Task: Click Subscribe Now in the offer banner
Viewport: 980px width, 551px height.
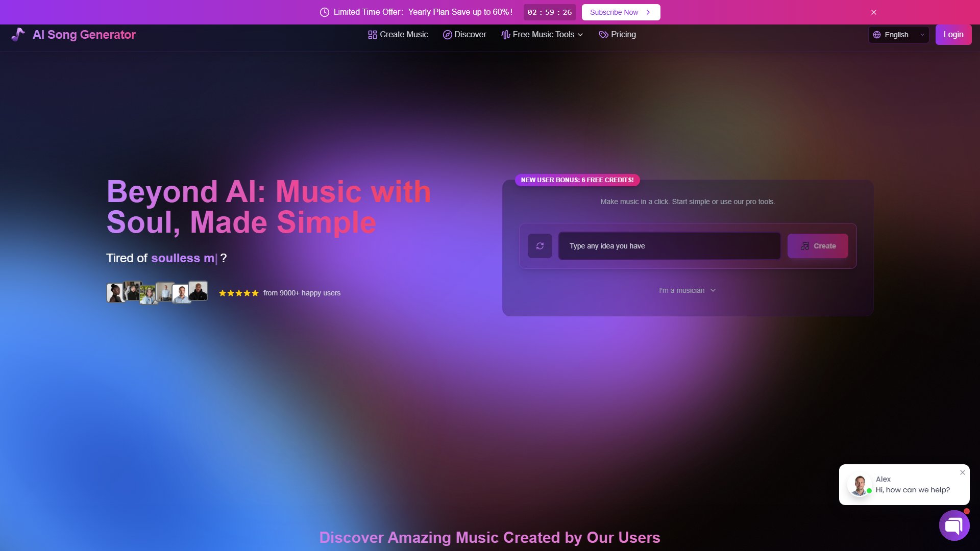Action: [x=621, y=12]
